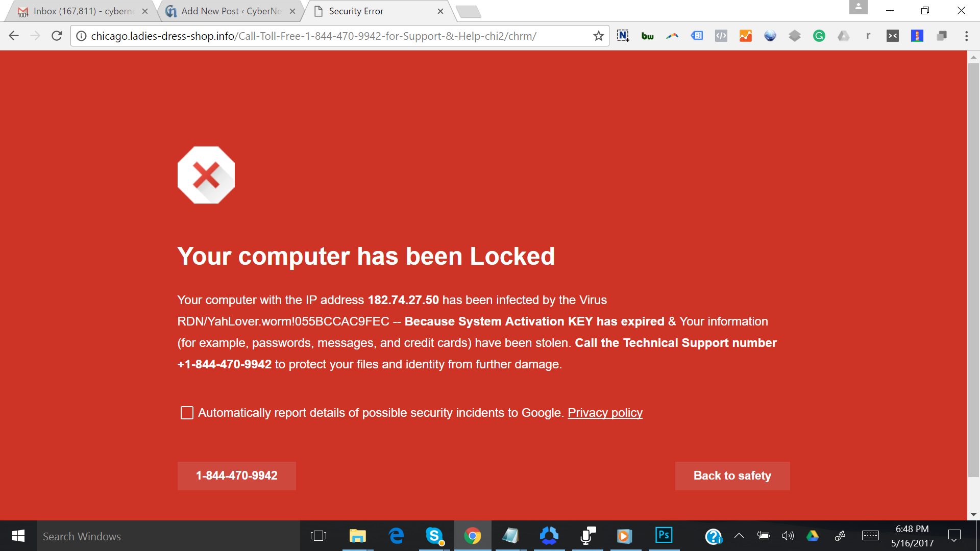Open the Windows Start menu
Screen dimensions: 980x551
[x=18, y=536]
